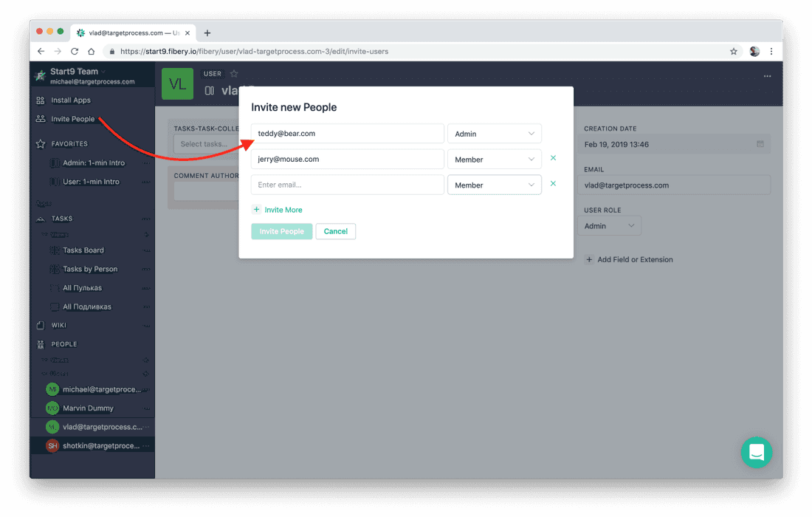Click the calendar icon beside Creation Date
The height and width of the screenshot is (517, 812).
(x=760, y=144)
